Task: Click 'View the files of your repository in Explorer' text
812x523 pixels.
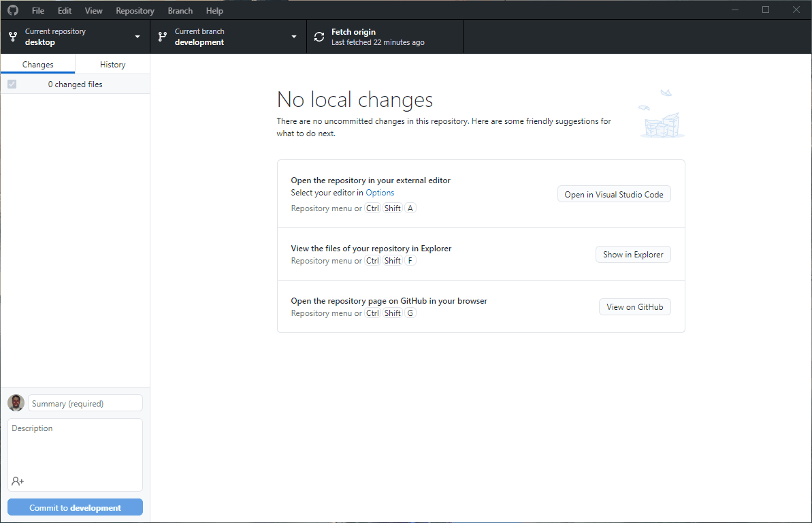Action: (x=371, y=249)
